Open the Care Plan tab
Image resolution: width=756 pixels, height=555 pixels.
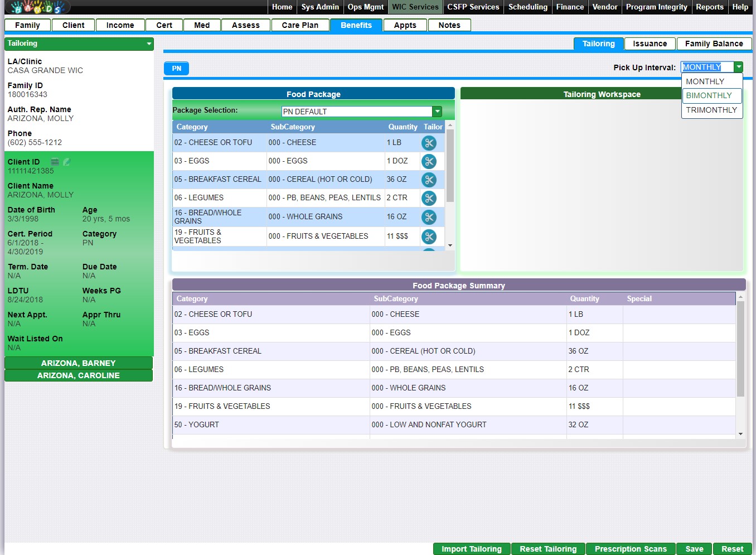300,25
